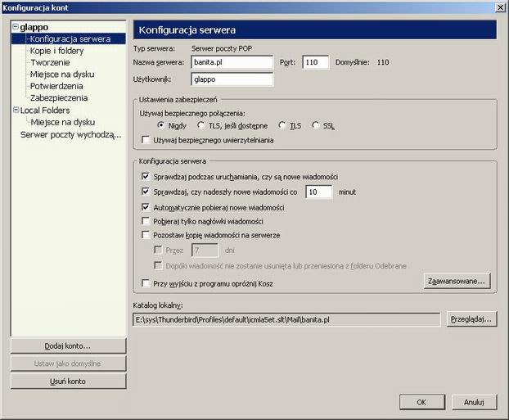Open Zabezpieczenia settings for glappo
This screenshot has width=509, height=420.
coord(58,97)
